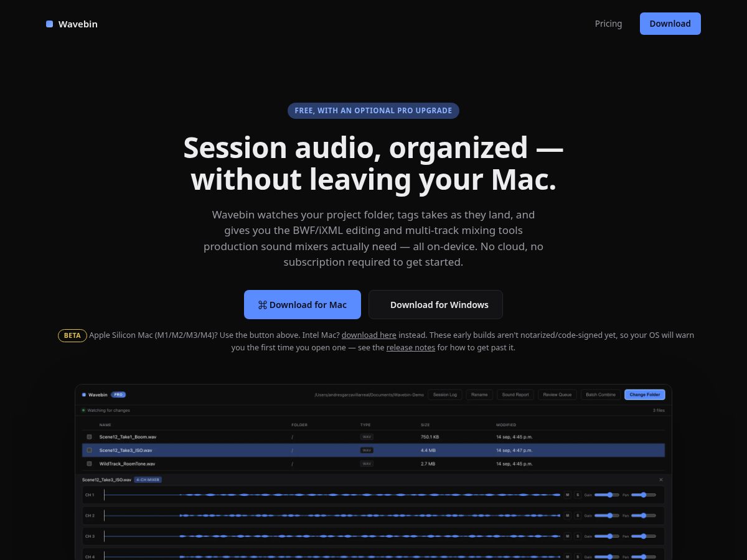Select the file WildTrack_RoomTone.wav
Viewport: 747px width, 560px height.
coord(128,464)
